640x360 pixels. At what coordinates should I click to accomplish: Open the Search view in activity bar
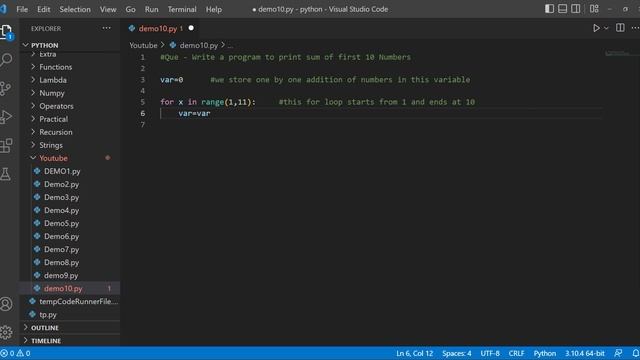7,60
